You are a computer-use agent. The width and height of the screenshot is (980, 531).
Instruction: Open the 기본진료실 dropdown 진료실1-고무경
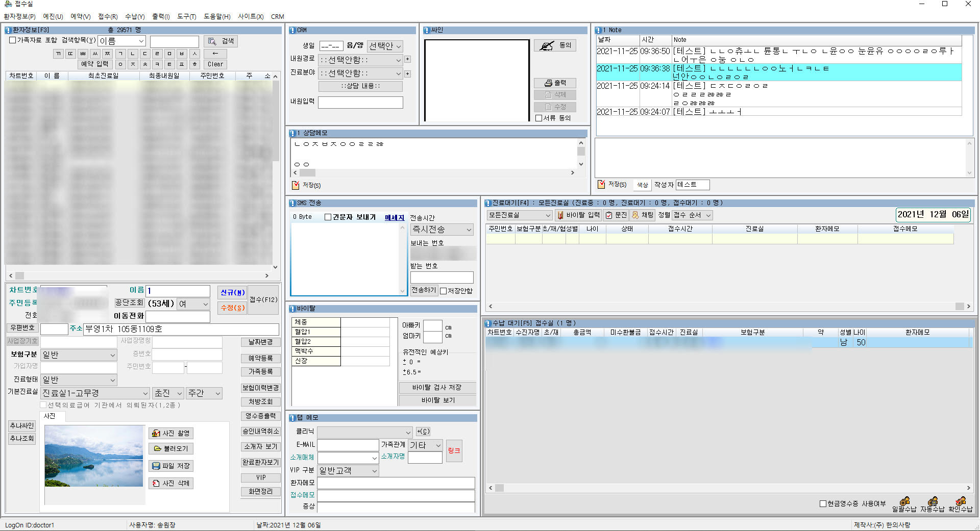click(95, 393)
